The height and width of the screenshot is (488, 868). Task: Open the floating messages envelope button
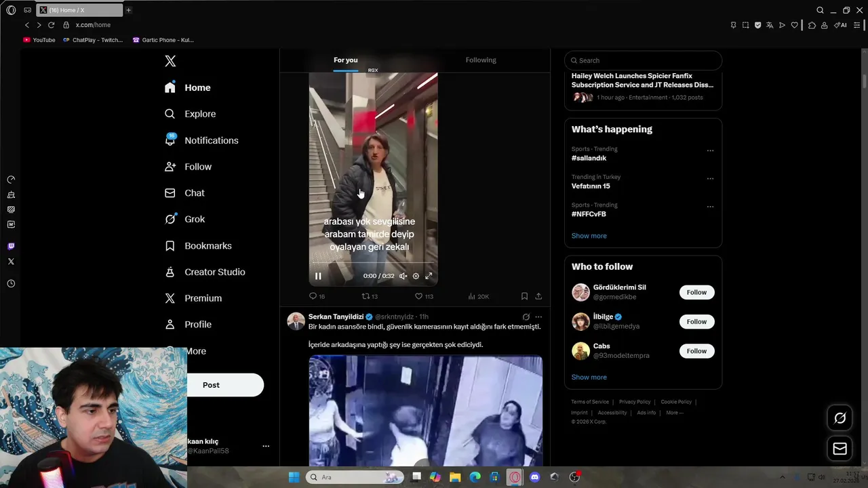tap(840, 449)
